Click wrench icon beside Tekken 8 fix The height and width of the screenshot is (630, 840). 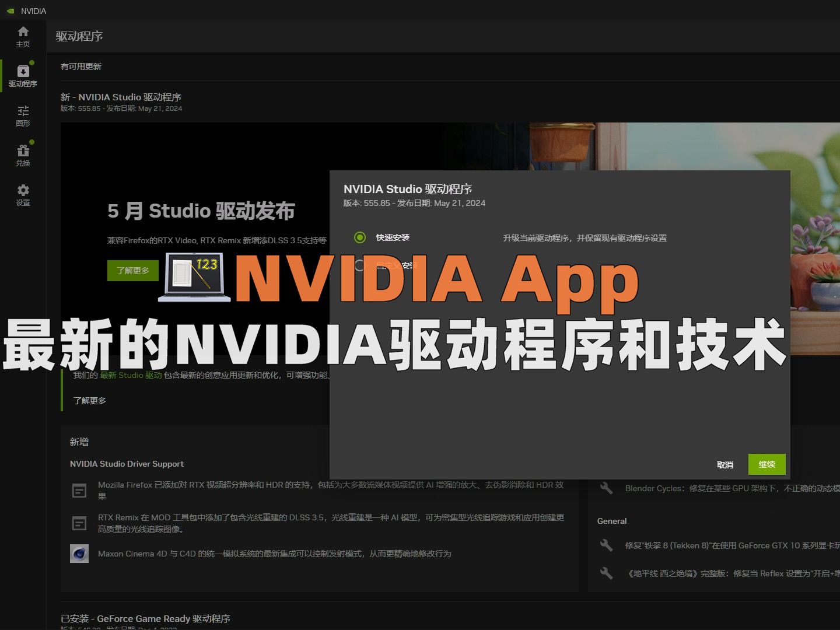[x=607, y=545]
